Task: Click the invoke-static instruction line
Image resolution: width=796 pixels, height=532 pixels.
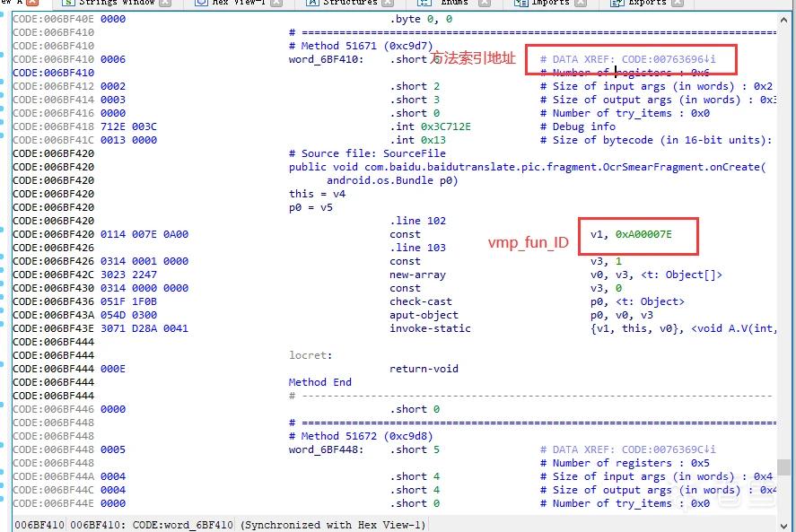Action: (x=430, y=328)
